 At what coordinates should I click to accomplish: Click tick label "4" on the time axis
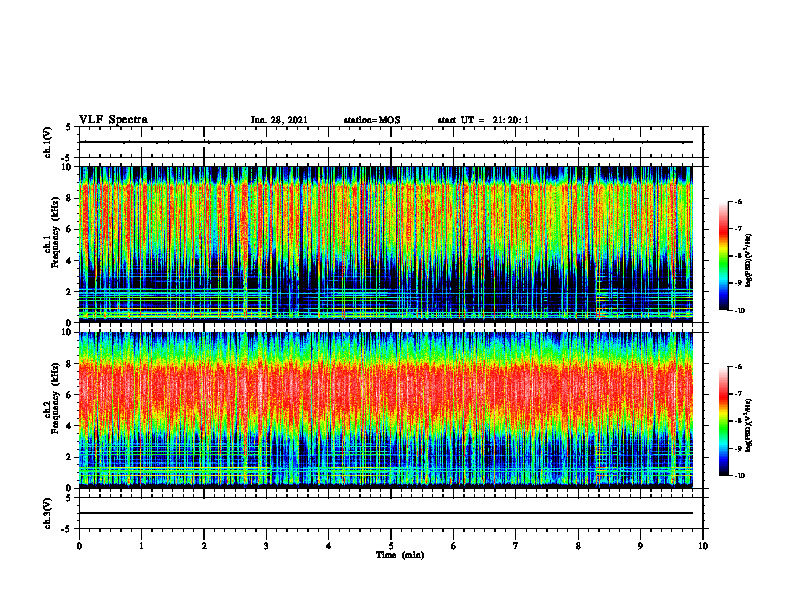tap(328, 546)
